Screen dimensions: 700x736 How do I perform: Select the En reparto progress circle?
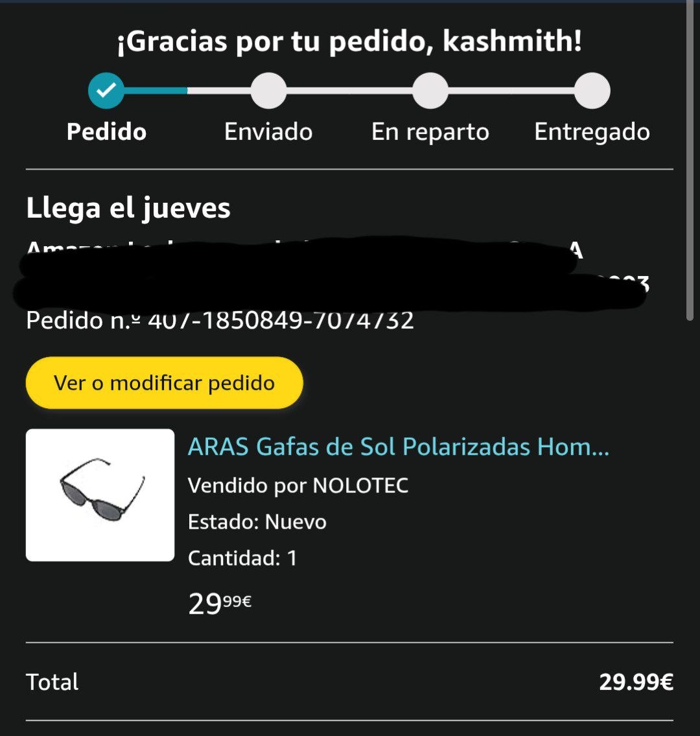point(430,91)
